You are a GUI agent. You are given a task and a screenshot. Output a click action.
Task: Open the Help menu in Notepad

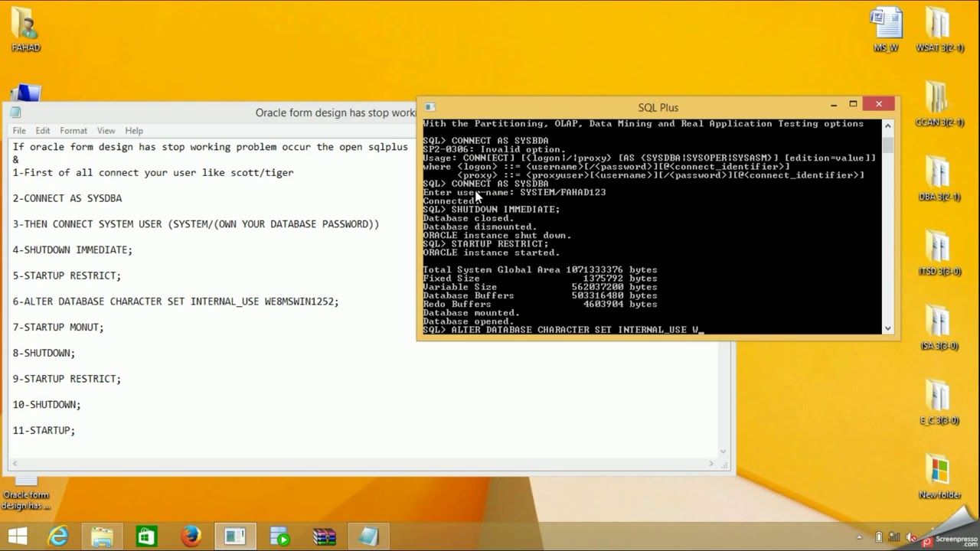tap(134, 131)
